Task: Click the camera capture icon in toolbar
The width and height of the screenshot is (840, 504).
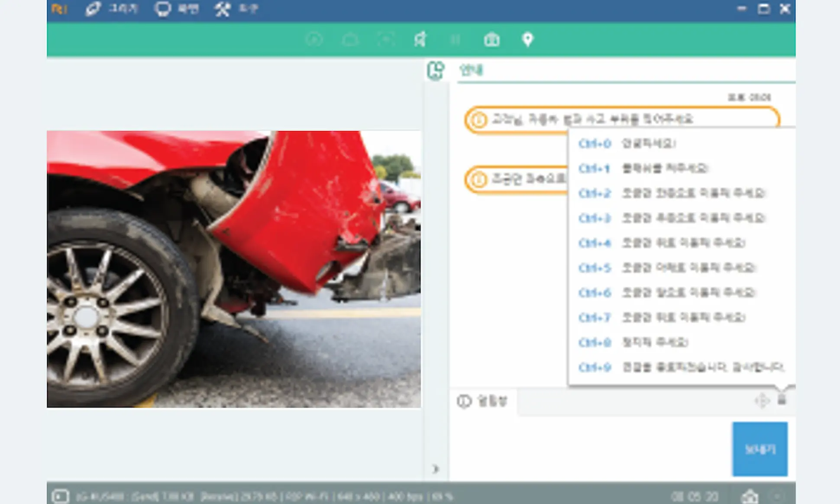Action: tap(350, 40)
